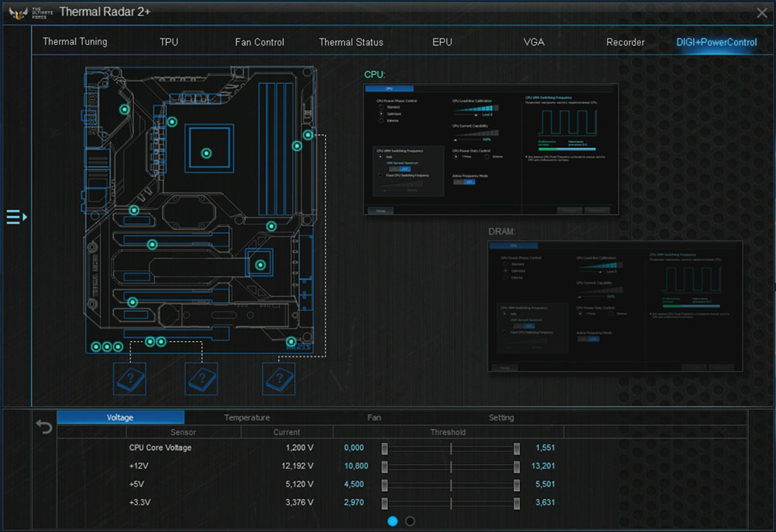The width and height of the screenshot is (776, 532).
Task: Open the VGA tab
Action: 534,42
